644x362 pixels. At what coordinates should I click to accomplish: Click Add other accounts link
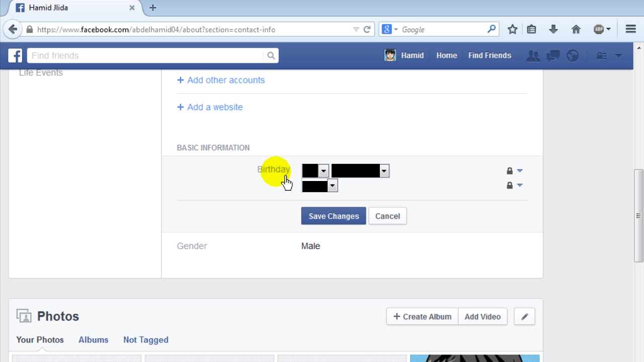click(x=221, y=80)
